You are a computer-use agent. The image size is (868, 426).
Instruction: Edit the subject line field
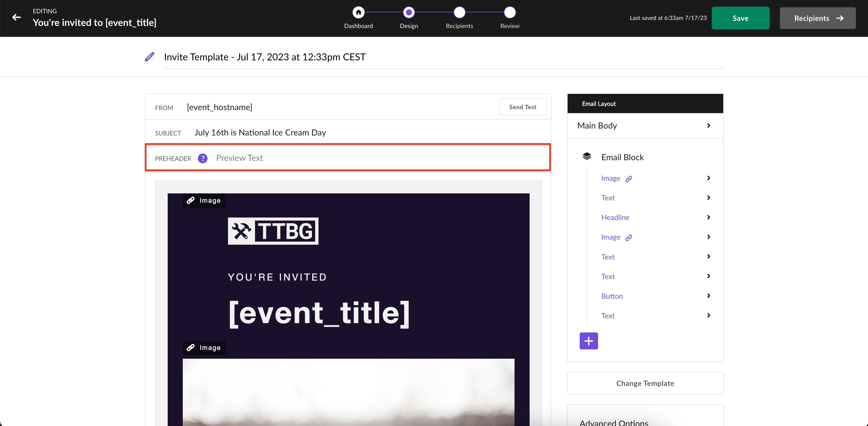348,132
